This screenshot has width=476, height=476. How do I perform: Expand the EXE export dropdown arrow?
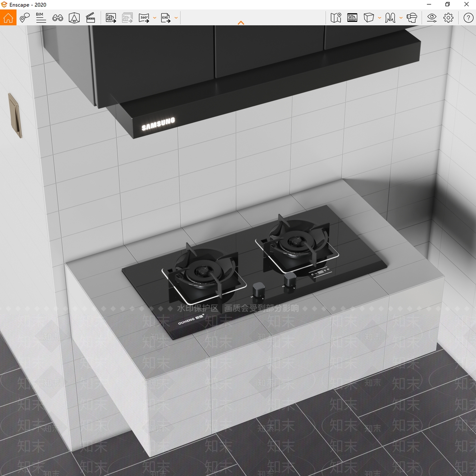point(176,18)
